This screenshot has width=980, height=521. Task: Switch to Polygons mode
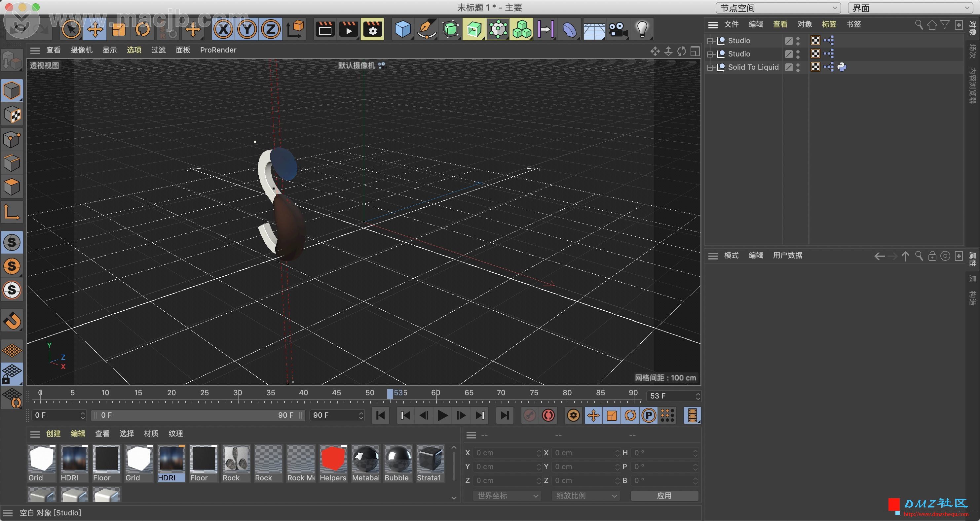tap(12, 187)
